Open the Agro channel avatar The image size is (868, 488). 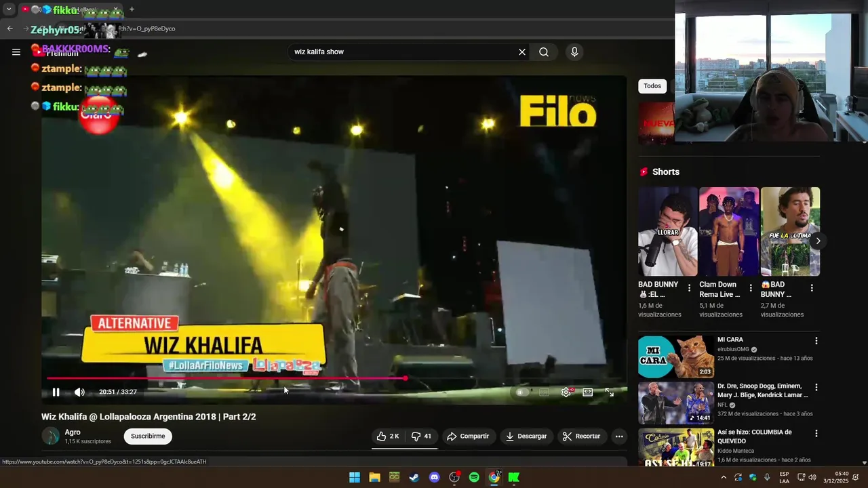coord(51,436)
